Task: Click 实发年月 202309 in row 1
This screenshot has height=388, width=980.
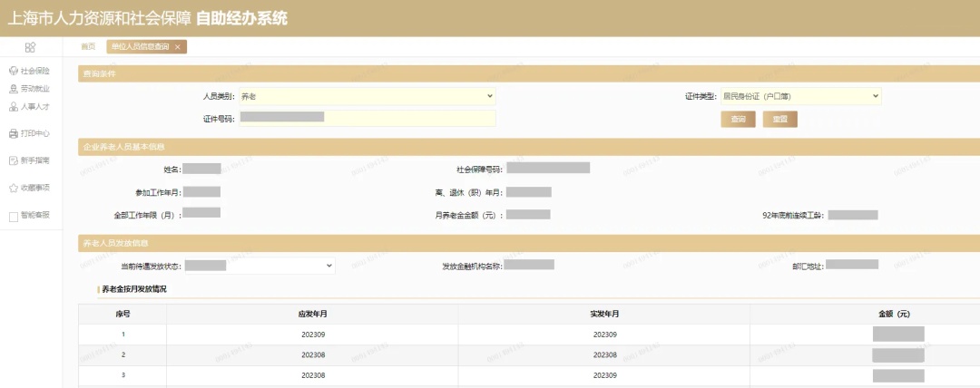Action: 605,335
